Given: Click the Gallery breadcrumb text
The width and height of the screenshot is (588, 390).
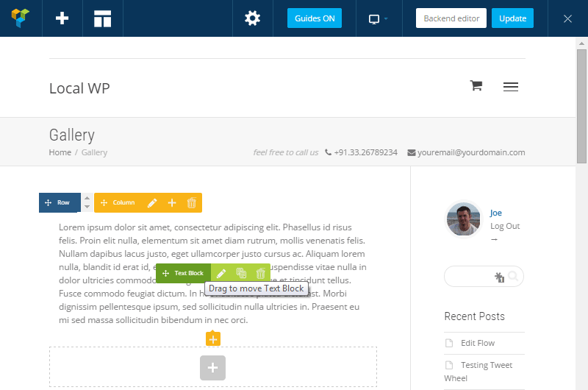Looking at the screenshot, I should point(94,152).
